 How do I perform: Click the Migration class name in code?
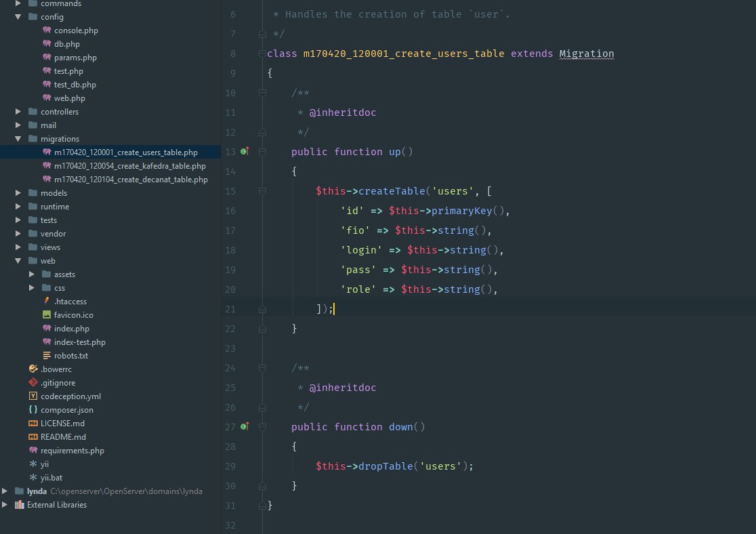pyautogui.click(x=587, y=54)
